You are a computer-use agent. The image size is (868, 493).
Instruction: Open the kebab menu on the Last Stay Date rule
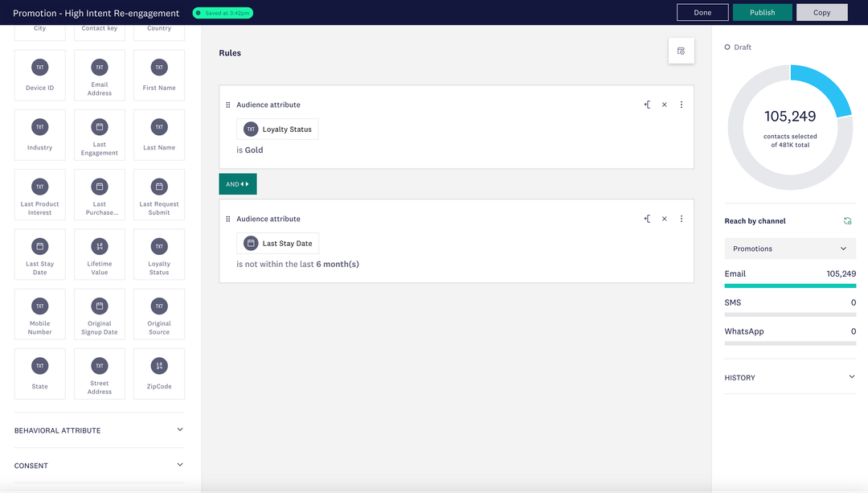tap(681, 218)
